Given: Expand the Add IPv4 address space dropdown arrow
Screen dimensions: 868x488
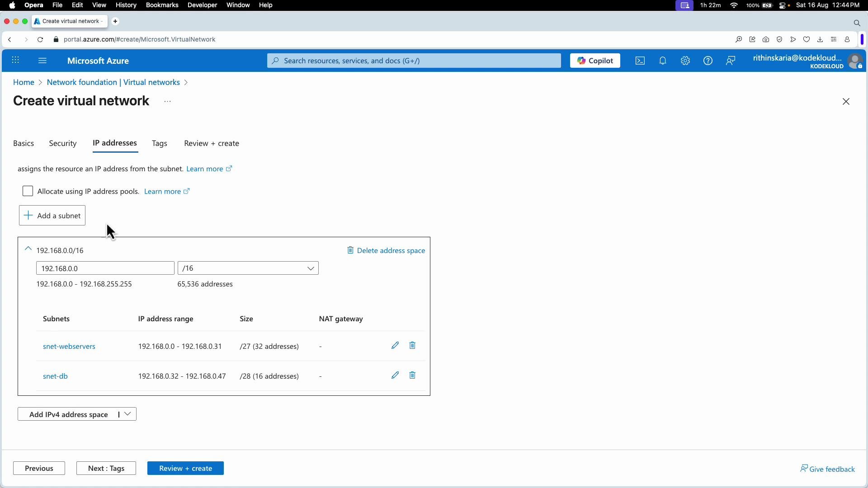Looking at the screenshot, I should (127, 414).
